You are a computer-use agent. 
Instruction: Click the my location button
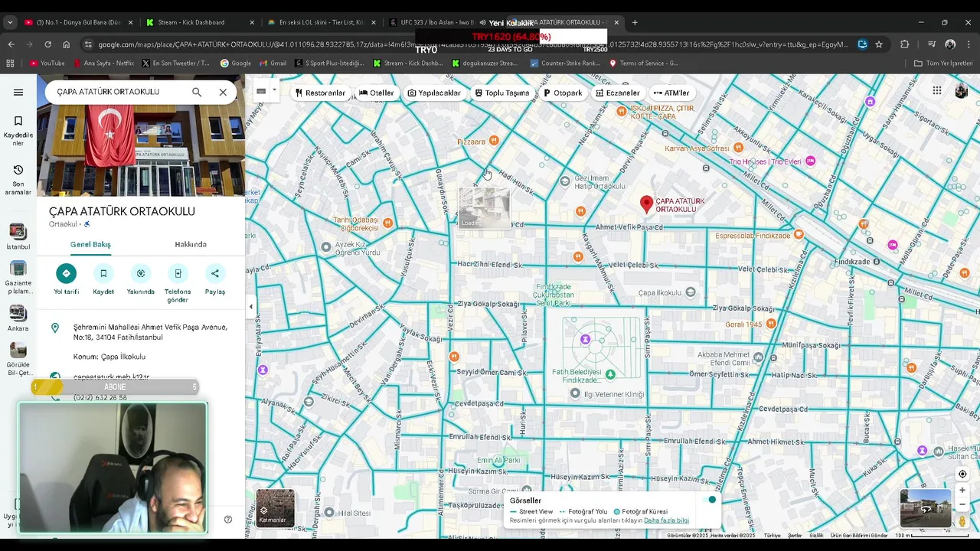coord(962,474)
